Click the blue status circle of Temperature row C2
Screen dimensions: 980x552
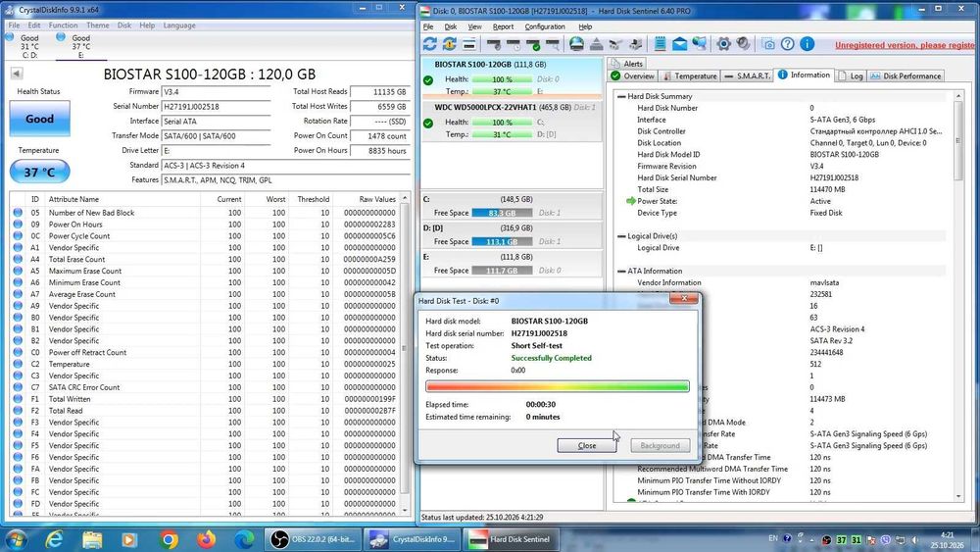click(18, 364)
